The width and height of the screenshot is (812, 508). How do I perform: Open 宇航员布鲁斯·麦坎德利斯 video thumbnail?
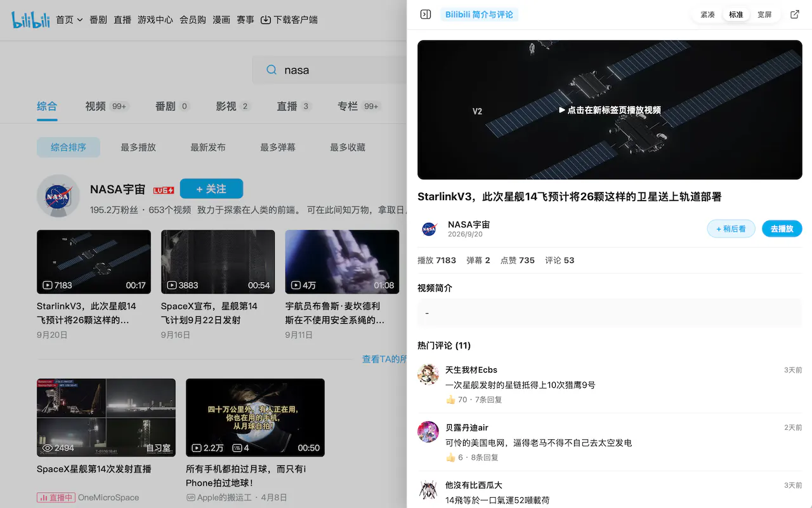click(342, 262)
